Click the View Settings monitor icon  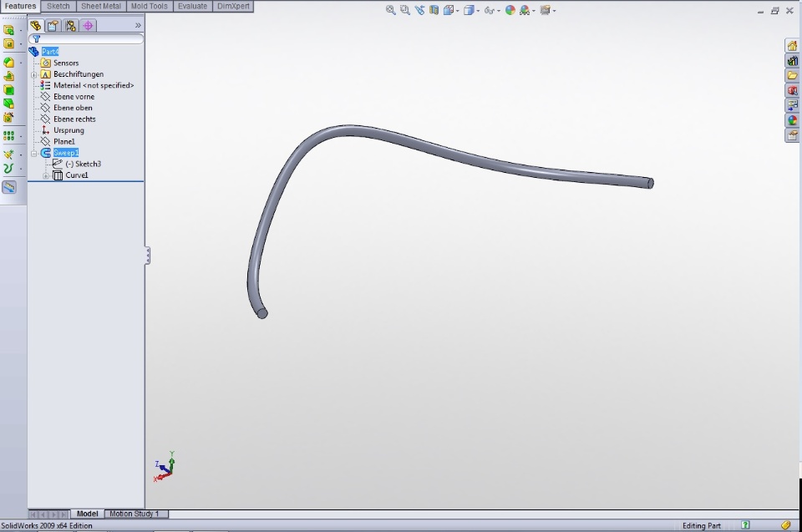(545, 10)
